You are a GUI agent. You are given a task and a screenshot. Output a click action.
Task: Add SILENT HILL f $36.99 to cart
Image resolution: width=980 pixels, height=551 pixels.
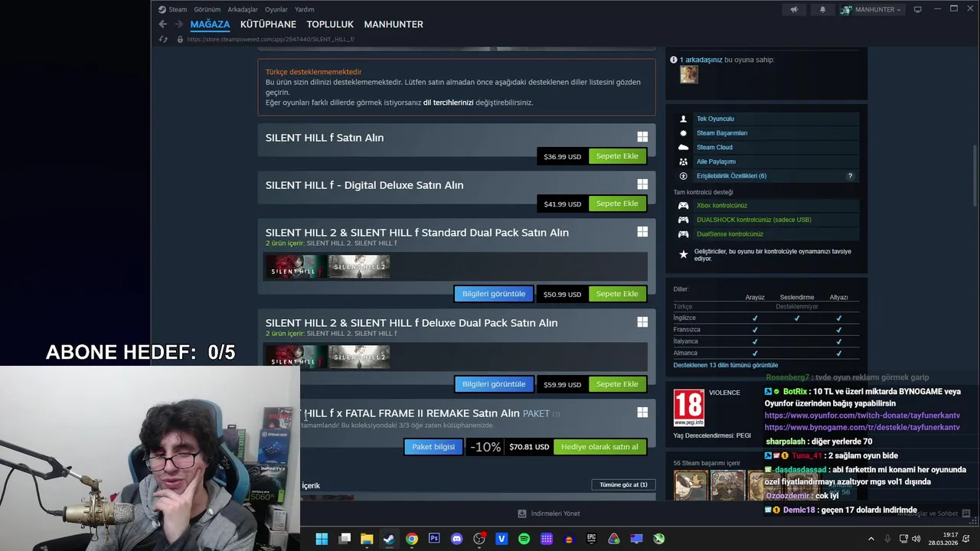tap(617, 156)
